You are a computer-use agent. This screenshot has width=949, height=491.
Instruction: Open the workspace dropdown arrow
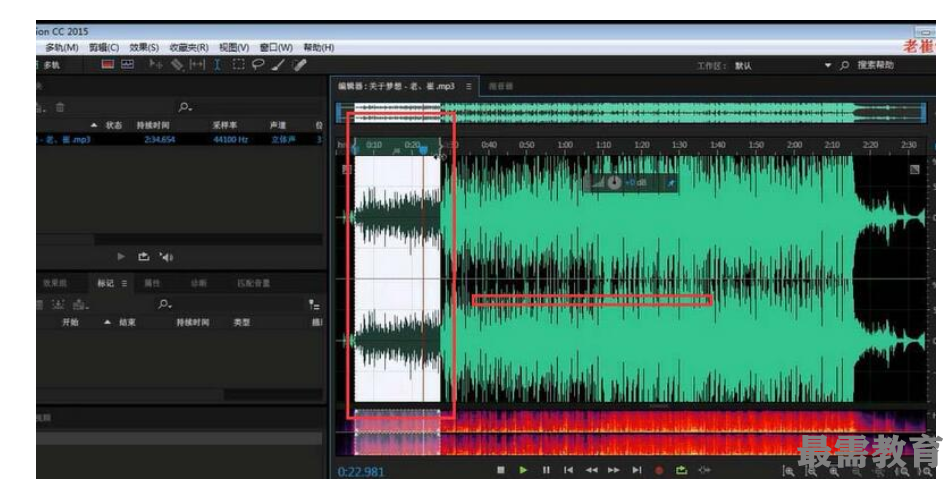tap(828, 65)
